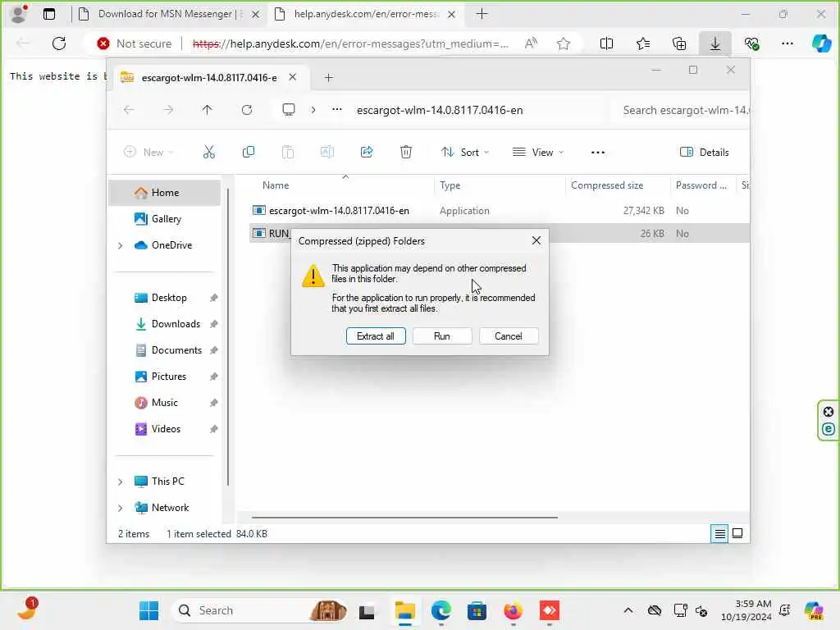The height and width of the screenshot is (630, 840).
Task: Click Explorer Back arrow
Action: click(129, 110)
